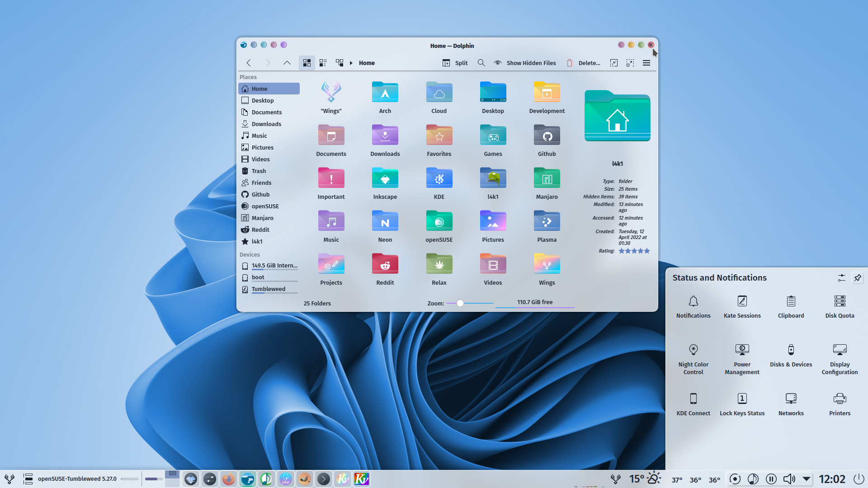This screenshot has height=488, width=868.
Task: Open Disk Quota applet
Action: point(840,307)
